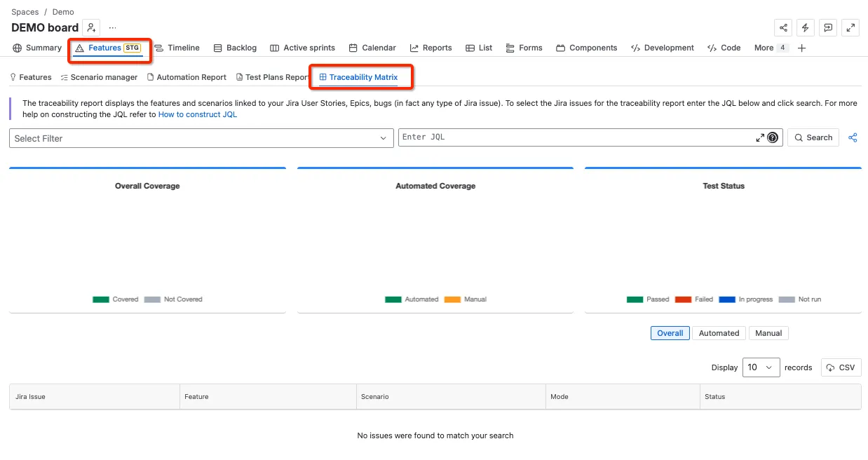Screen dimensions: 868x460
Task: Open the Summary tab
Action: click(38, 48)
